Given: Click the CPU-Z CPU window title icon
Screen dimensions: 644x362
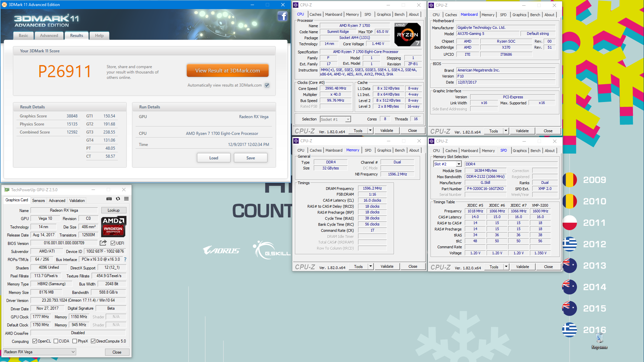Looking at the screenshot, I should pos(296,5).
